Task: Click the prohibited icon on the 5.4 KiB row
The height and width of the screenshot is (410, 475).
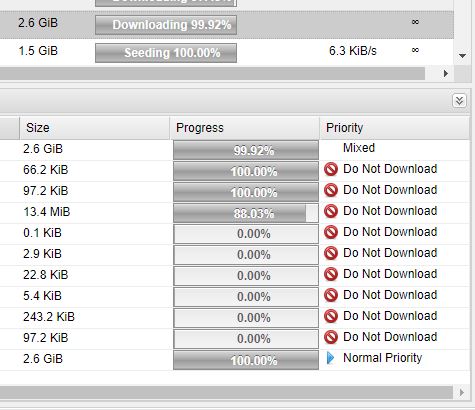Action: pos(331,295)
